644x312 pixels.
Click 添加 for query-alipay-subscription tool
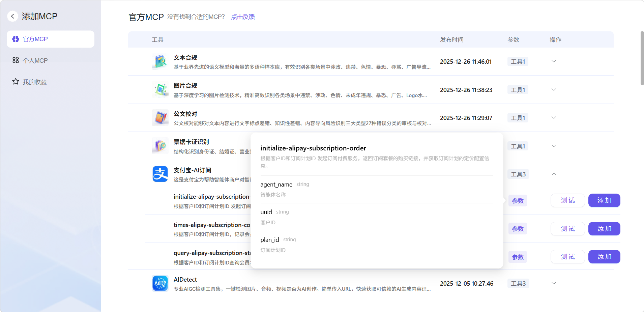pyautogui.click(x=604, y=257)
